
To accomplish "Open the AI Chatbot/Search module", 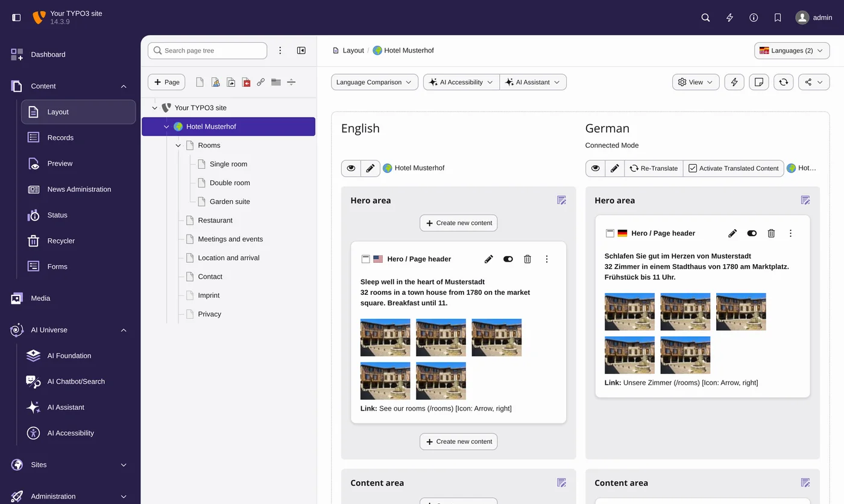I will 78,382.
